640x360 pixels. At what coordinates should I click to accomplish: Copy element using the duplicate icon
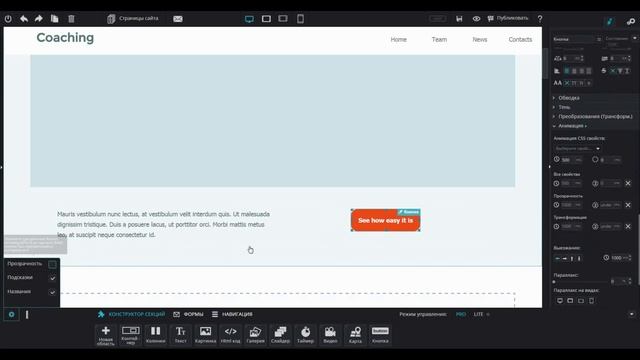[x=54, y=19]
